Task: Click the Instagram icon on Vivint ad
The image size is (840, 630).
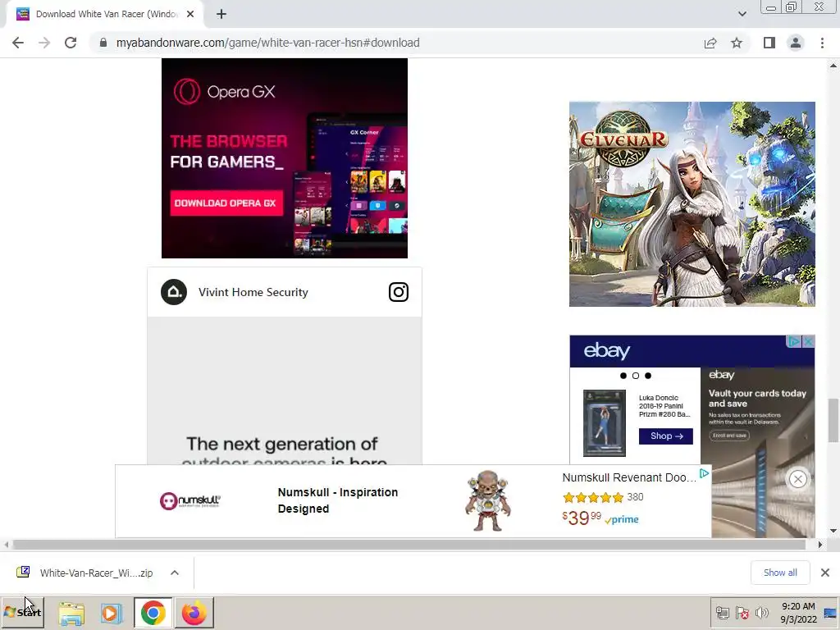Action: click(x=398, y=292)
